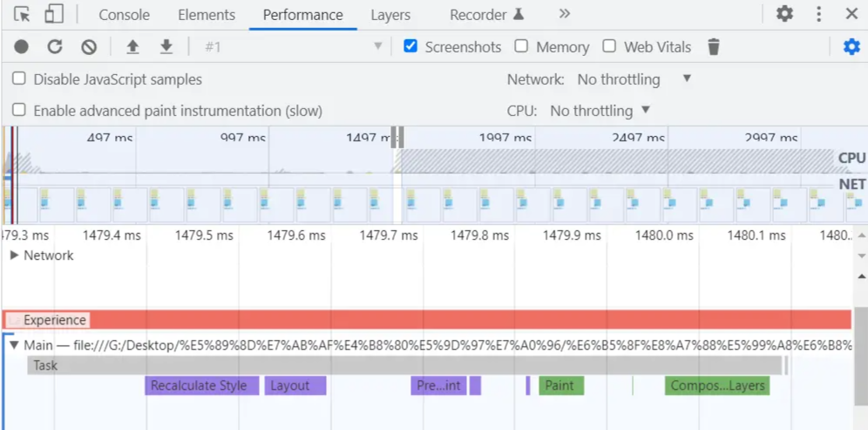Switch to the Layers tab
The height and width of the screenshot is (430, 868).
(x=390, y=15)
